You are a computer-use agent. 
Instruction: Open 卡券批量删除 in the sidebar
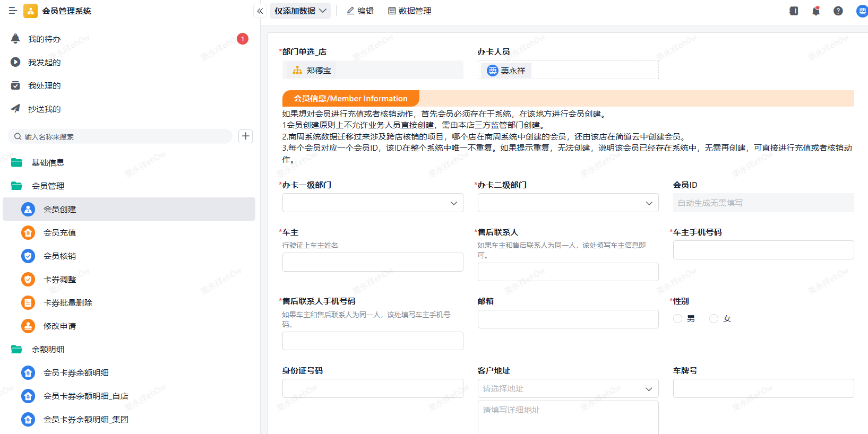click(67, 302)
